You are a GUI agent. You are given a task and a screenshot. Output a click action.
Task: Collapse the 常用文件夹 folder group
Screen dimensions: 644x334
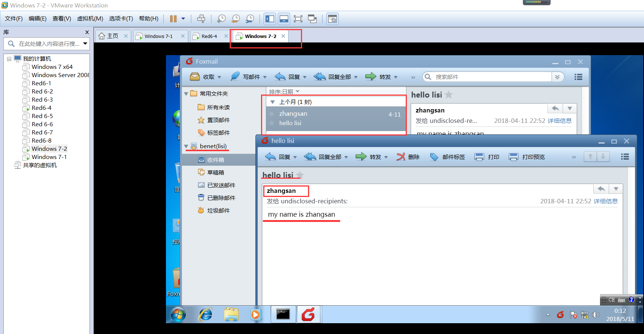(x=186, y=94)
